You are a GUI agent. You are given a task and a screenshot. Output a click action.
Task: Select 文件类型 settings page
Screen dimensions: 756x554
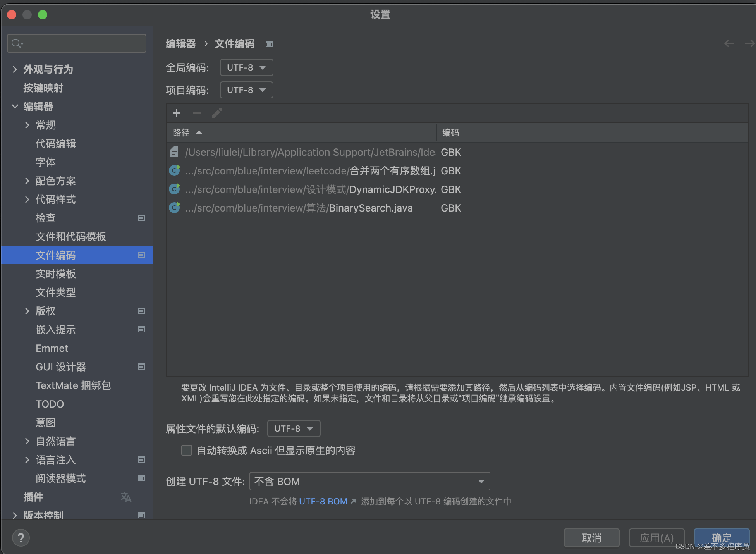point(56,292)
